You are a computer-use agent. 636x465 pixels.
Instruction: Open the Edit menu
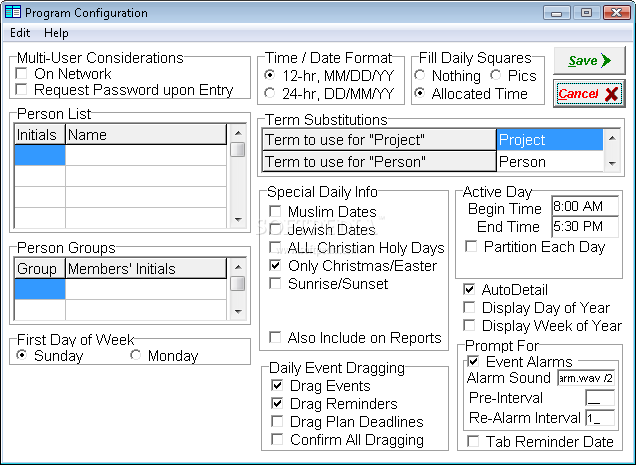click(x=20, y=33)
